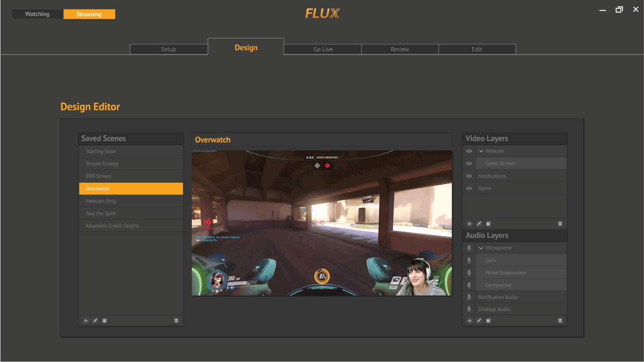Delete the selected video layer

tap(560, 224)
